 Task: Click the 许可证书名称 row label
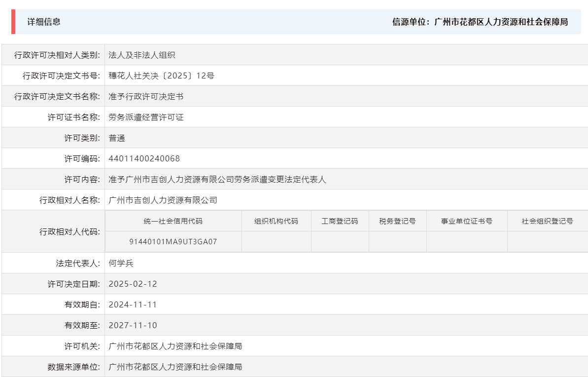[69, 117]
